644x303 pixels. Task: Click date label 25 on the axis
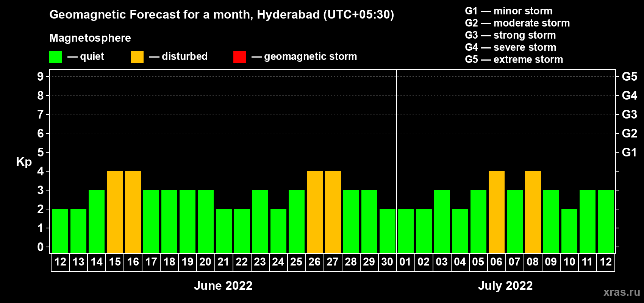pyautogui.click(x=296, y=262)
